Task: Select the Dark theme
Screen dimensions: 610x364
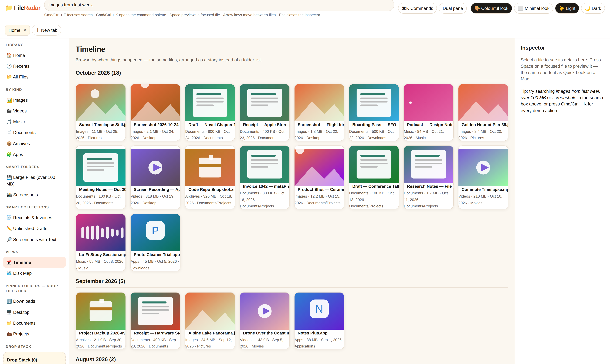Action: [593, 8]
